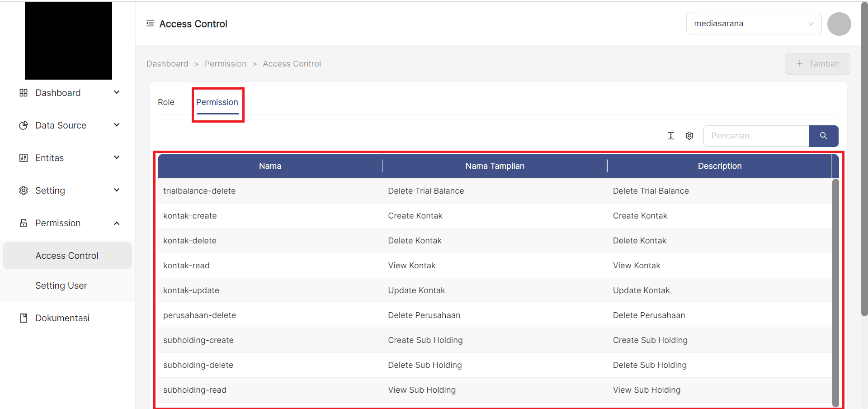Sort by the Nama Tampilan column header
Image resolution: width=868 pixels, height=409 pixels.
pyautogui.click(x=495, y=166)
